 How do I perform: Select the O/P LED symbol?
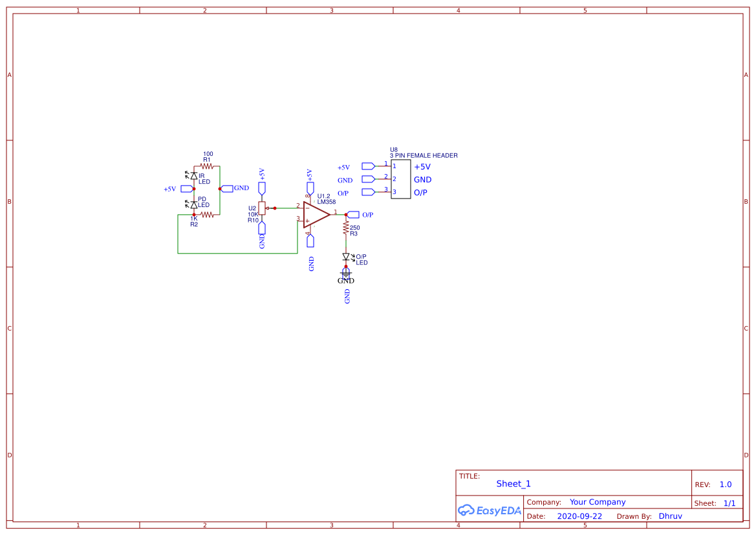click(x=346, y=257)
